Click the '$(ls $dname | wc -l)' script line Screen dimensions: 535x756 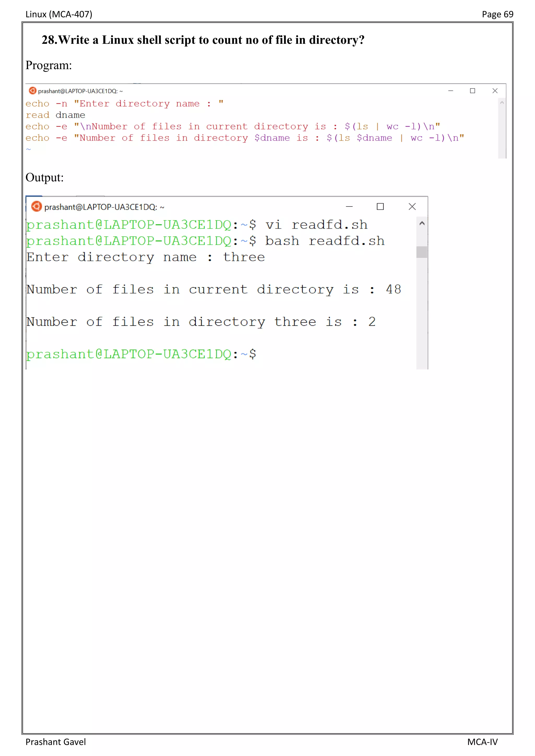(x=245, y=138)
